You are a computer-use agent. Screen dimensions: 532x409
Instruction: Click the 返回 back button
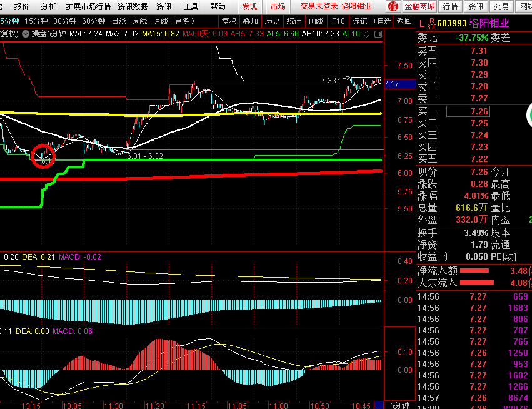(404, 21)
